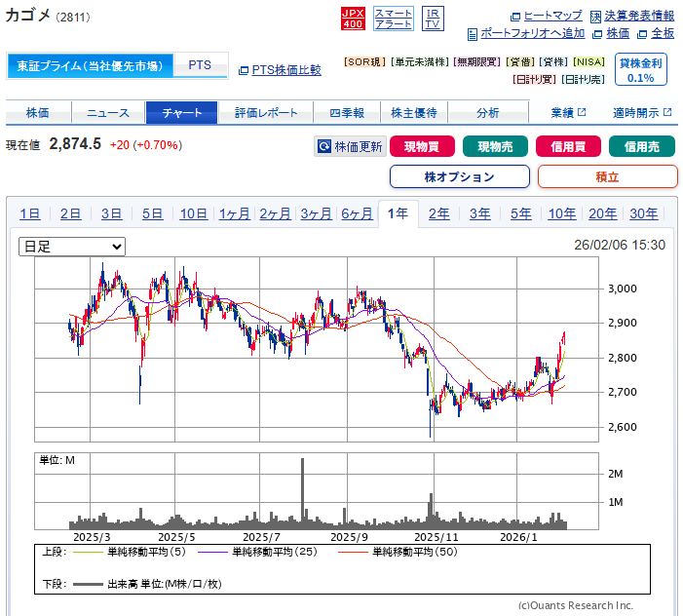
Task: Open the PTS株価比較 link
Action: (x=286, y=70)
